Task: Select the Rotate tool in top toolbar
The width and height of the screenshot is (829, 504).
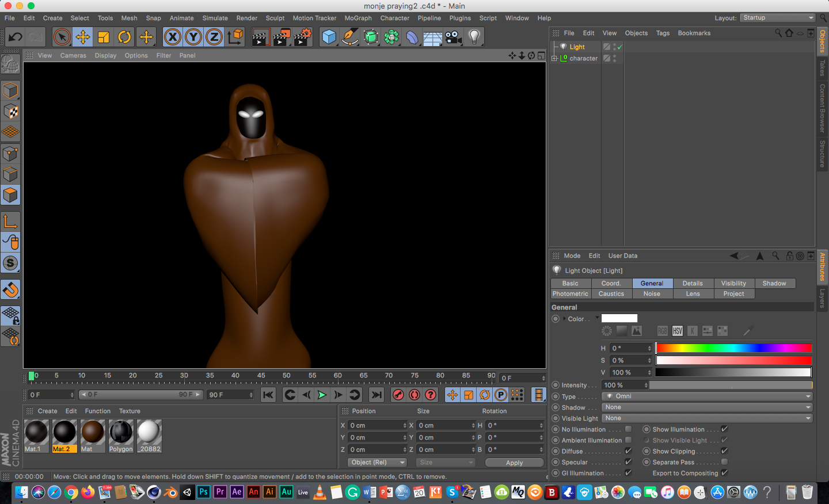Action: pos(124,37)
